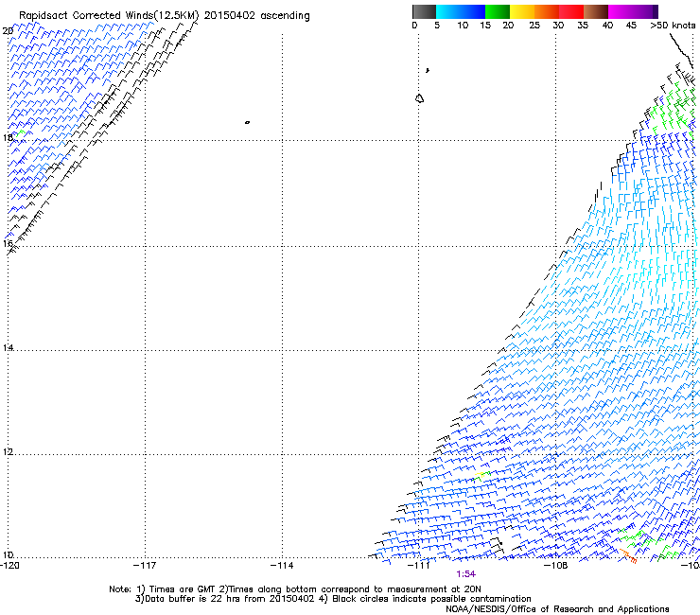Click the green 15-20 knots legend segment
This screenshot has width=700, height=615.
[498, 11]
